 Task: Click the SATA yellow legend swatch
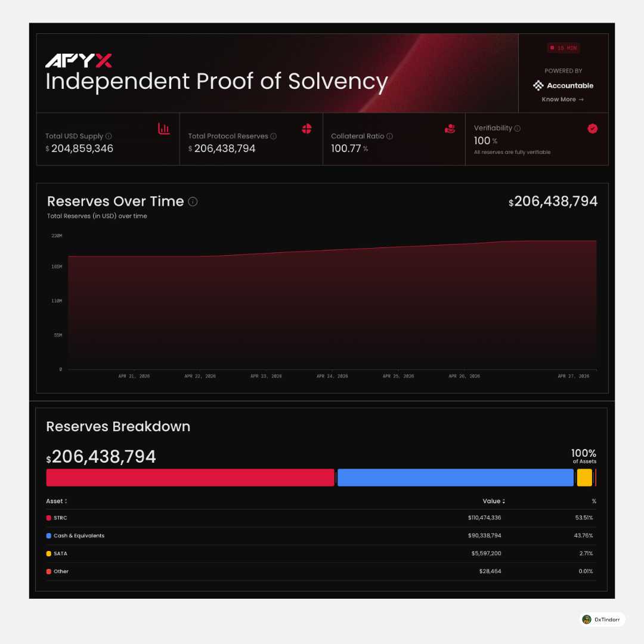click(x=48, y=553)
